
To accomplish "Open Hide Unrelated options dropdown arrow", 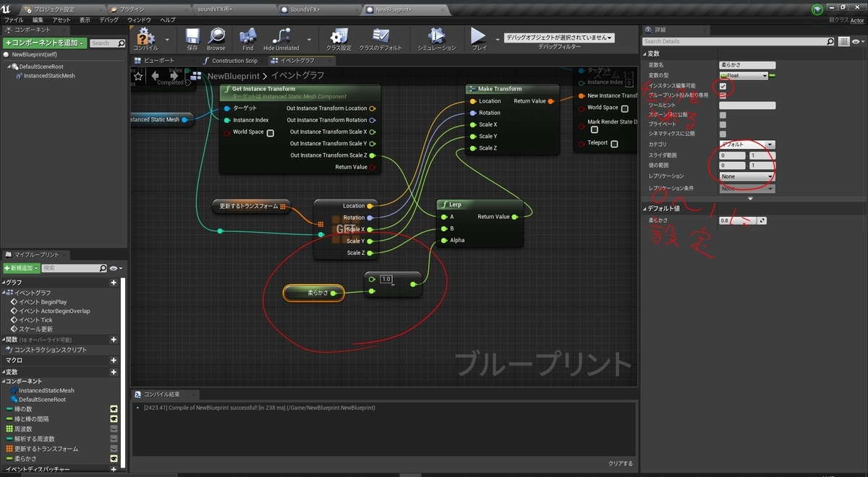I will [310, 39].
